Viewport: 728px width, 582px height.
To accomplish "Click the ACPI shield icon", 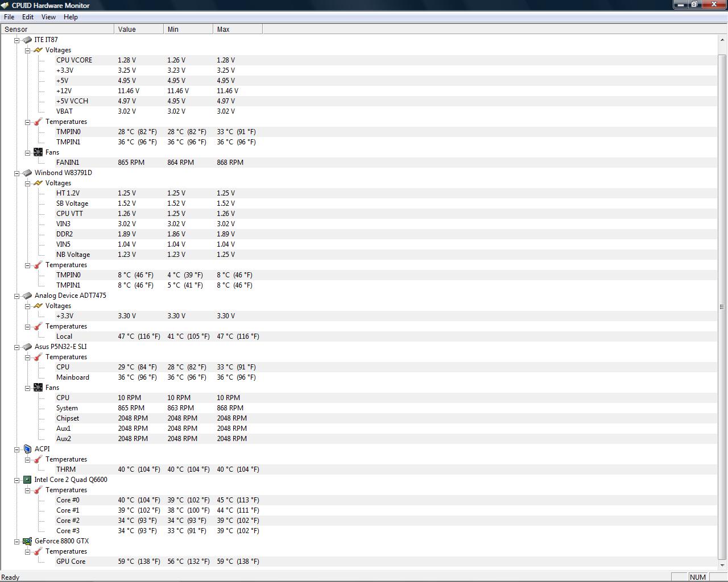I will (x=27, y=449).
